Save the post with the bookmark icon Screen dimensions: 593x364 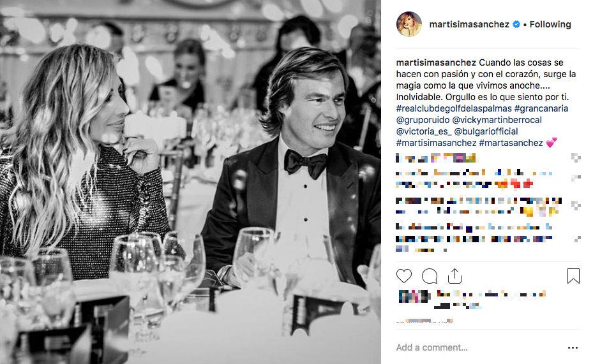tap(573, 276)
